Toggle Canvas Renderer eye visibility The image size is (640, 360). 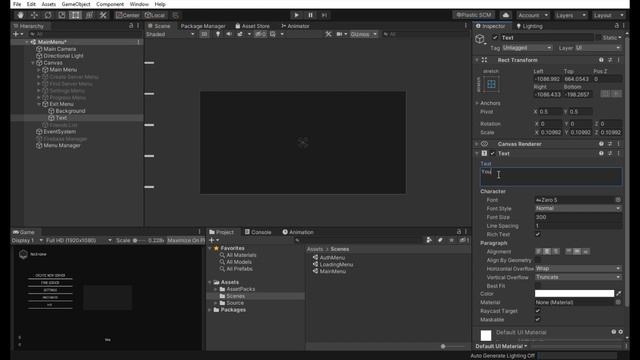(484, 144)
